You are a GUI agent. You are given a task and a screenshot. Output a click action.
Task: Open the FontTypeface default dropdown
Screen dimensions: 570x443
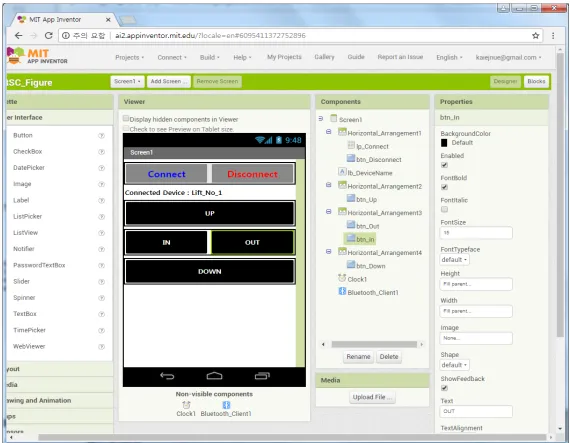point(454,260)
